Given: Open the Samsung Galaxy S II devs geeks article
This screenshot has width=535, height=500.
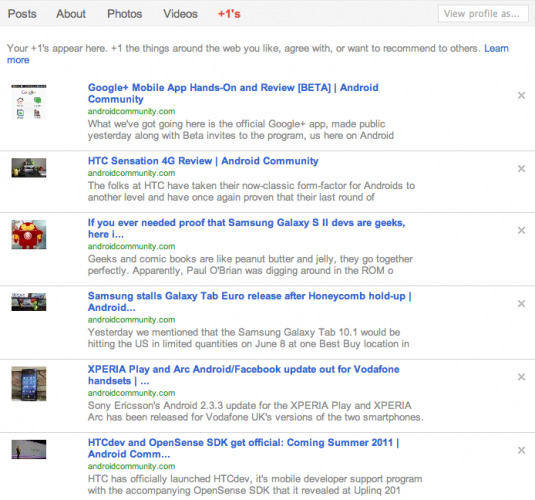Looking at the screenshot, I should [x=246, y=228].
